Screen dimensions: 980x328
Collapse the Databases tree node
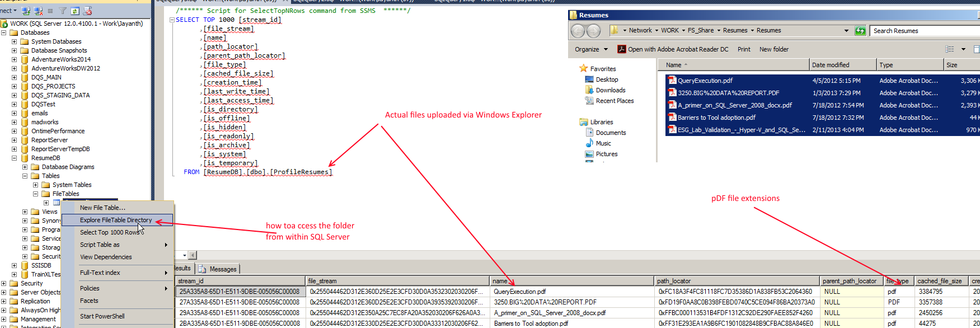[3, 32]
